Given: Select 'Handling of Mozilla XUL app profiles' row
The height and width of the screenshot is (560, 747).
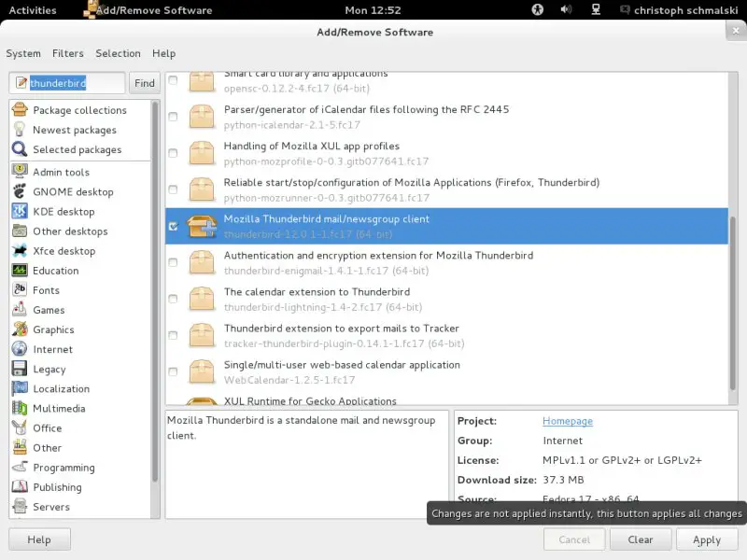Looking at the screenshot, I should 446,153.
